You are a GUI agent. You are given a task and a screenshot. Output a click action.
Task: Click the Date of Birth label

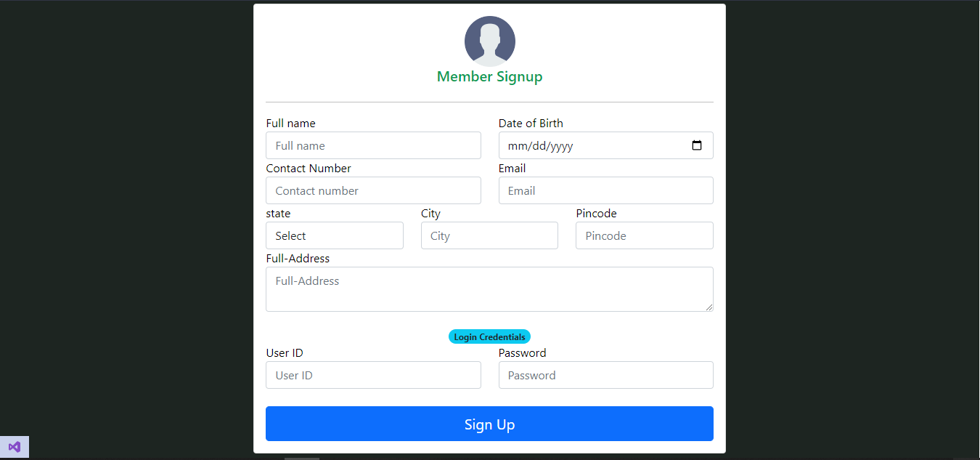[x=531, y=123]
